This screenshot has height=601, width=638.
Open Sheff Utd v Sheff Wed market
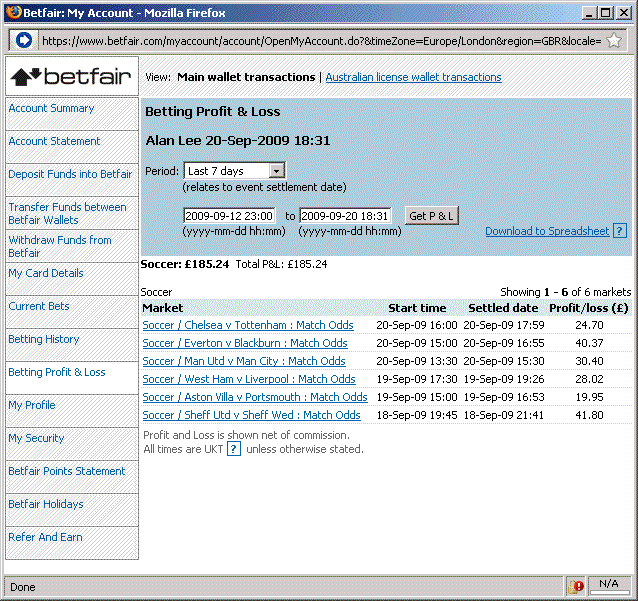[x=251, y=415]
